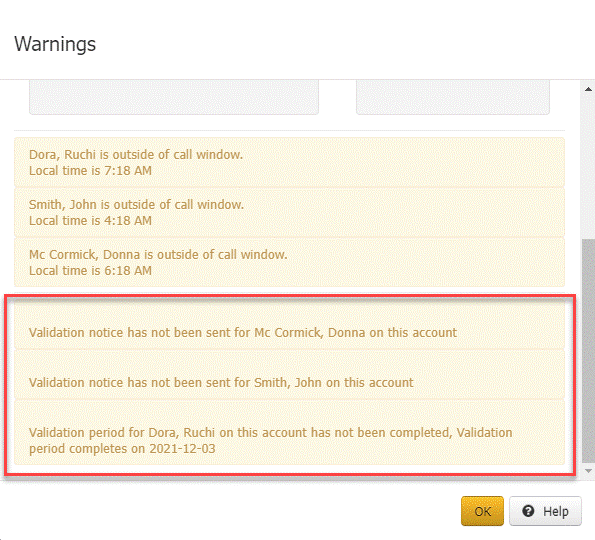
Task: Click validation notice warning for Smith, John
Action: (290, 375)
